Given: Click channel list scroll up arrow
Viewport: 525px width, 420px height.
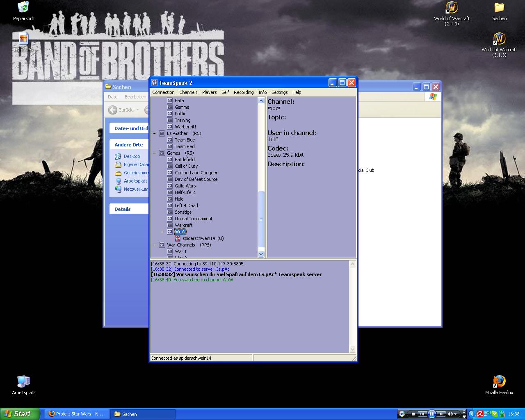Looking at the screenshot, I should (261, 100).
